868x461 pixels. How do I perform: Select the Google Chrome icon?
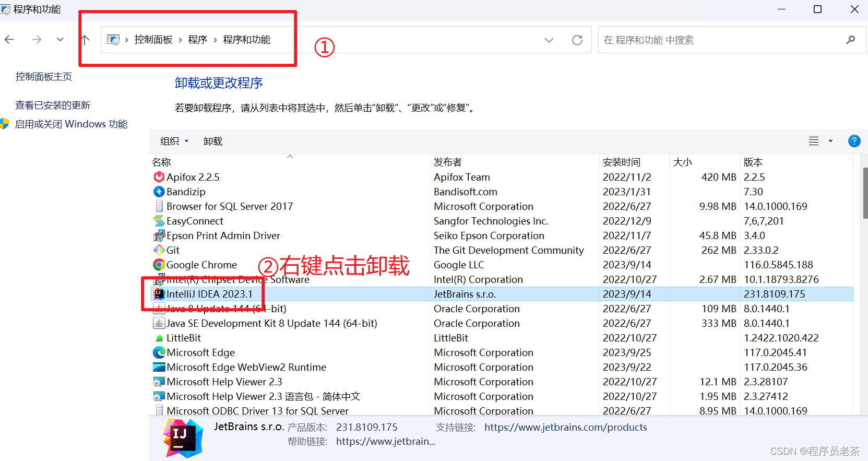159,265
